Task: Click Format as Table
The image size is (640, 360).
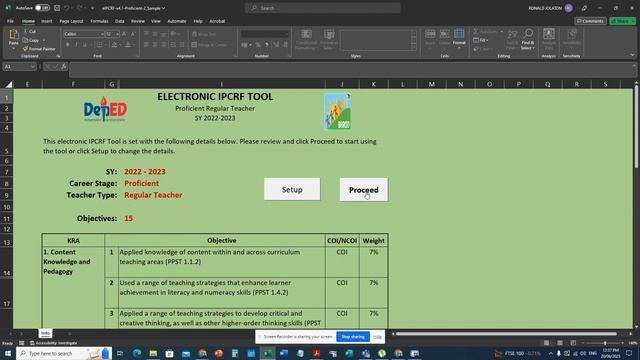Action: (x=329, y=40)
